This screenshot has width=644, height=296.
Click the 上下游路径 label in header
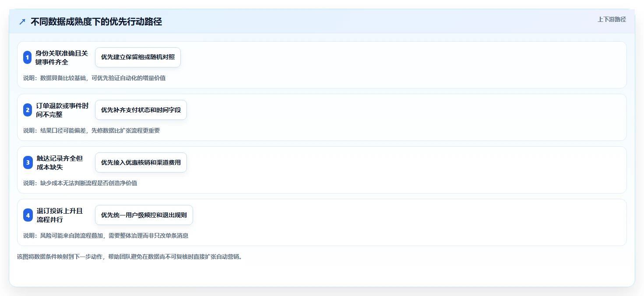[612, 19]
